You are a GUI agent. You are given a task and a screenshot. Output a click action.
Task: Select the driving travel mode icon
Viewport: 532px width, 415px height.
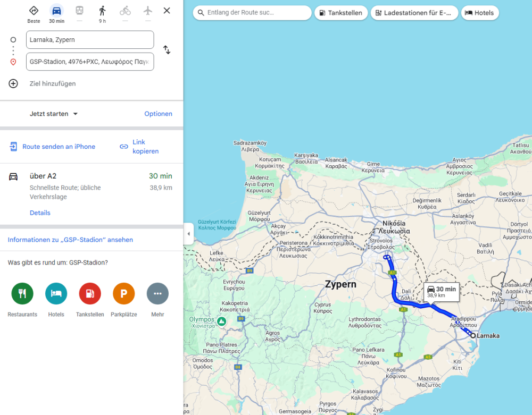[56, 11]
